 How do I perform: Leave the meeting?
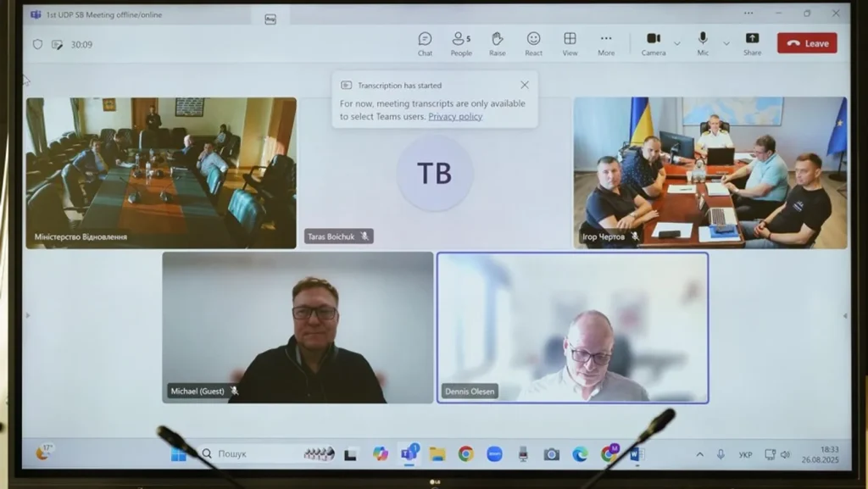pyautogui.click(x=807, y=43)
